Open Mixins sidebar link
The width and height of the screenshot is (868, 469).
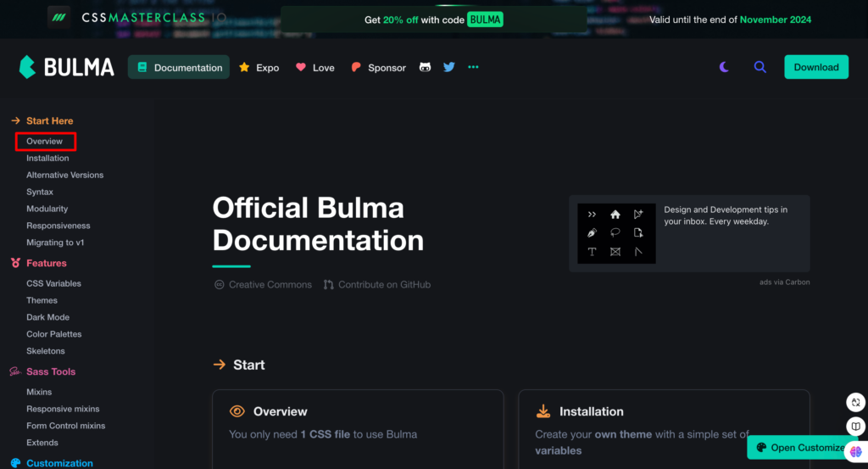pos(39,392)
